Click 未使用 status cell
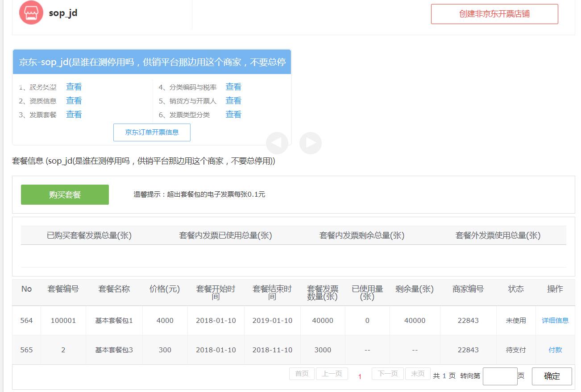Screen dimensions: 581x392 pos(516,320)
